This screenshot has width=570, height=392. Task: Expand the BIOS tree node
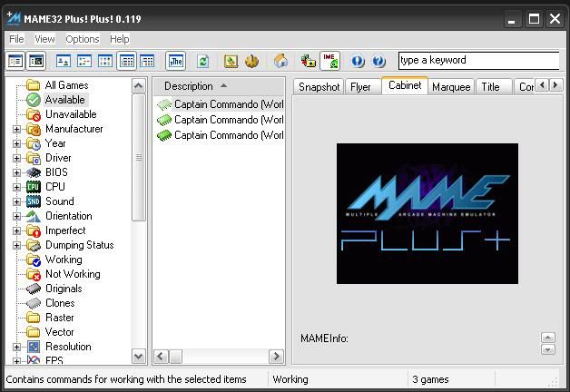[x=16, y=172]
